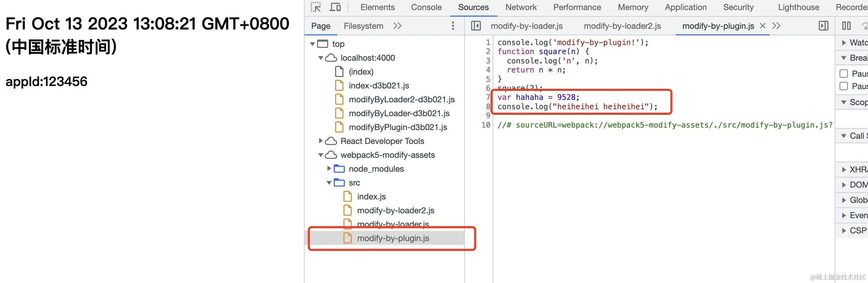Expand XHR/fetch Breakpoints section
868x283 pixels.
(x=844, y=170)
